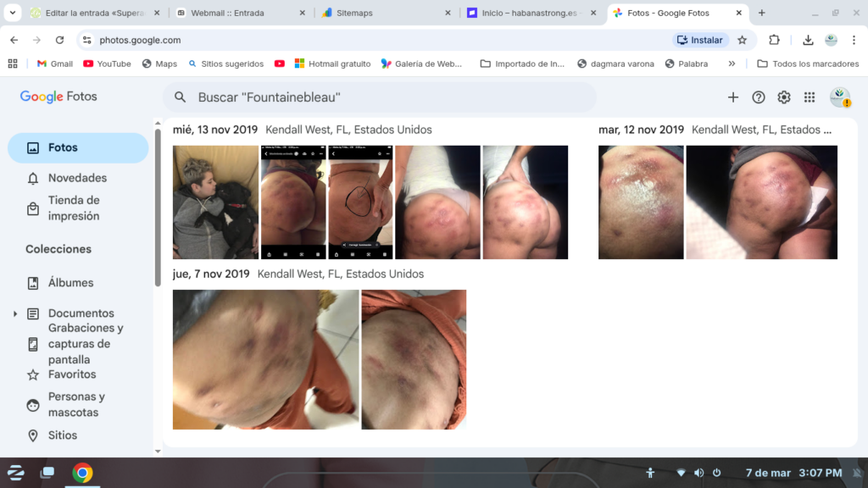
Task: Open the Chrome downloads icon
Action: point(808,40)
